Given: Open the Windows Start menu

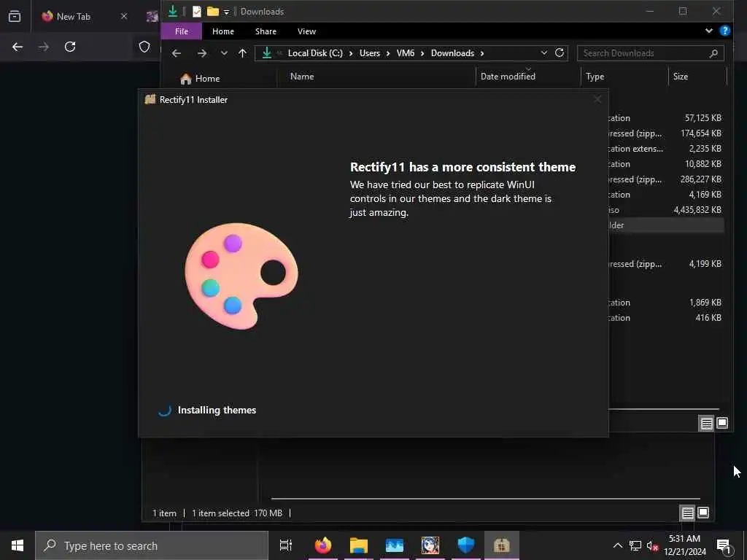Looking at the screenshot, I should 18,545.
